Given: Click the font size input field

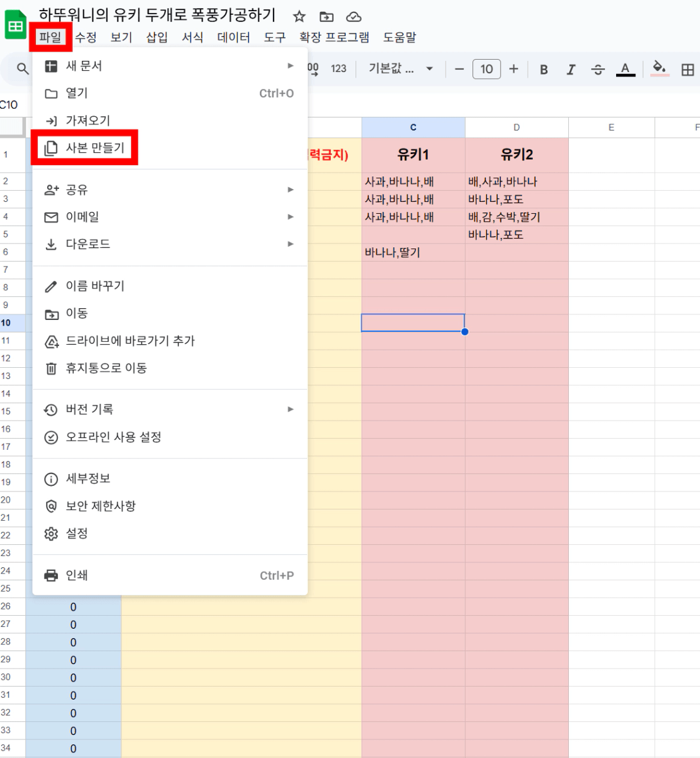Looking at the screenshot, I should (x=486, y=69).
